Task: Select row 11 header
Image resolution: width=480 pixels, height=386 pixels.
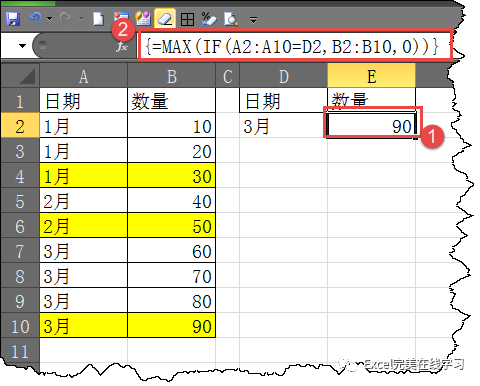Action: point(20,350)
